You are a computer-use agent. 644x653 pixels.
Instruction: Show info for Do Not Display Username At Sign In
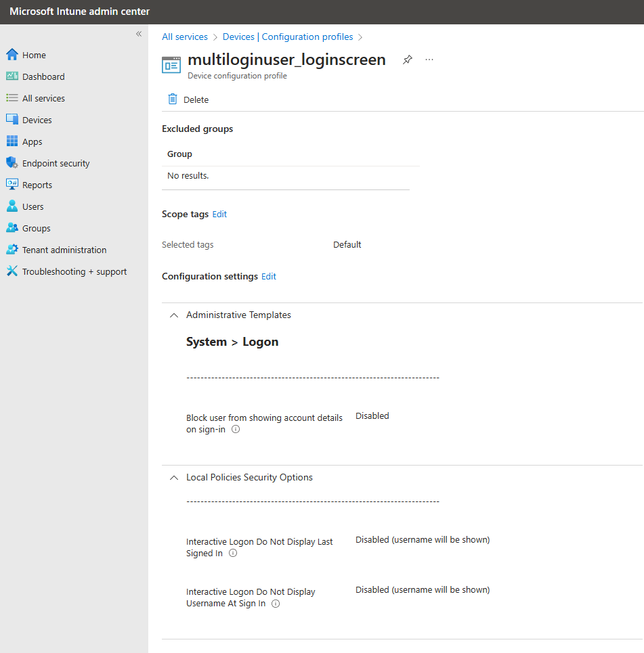pos(276,604)
